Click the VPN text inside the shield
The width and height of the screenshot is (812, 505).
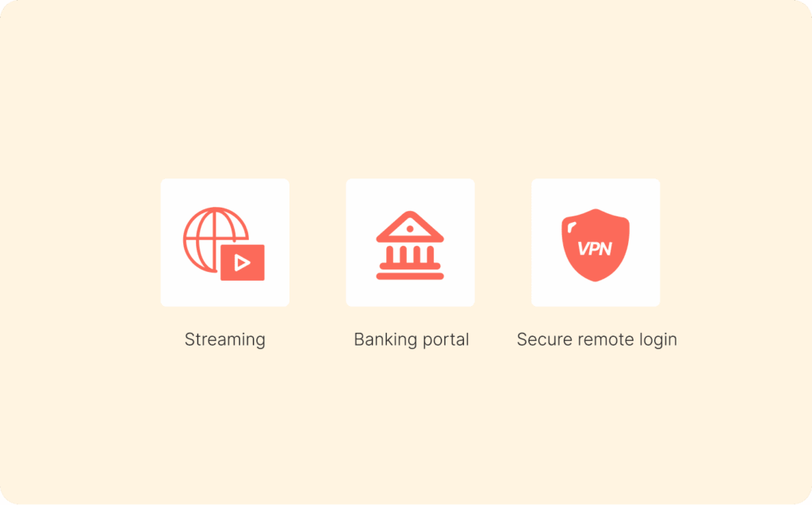[595, 249]
